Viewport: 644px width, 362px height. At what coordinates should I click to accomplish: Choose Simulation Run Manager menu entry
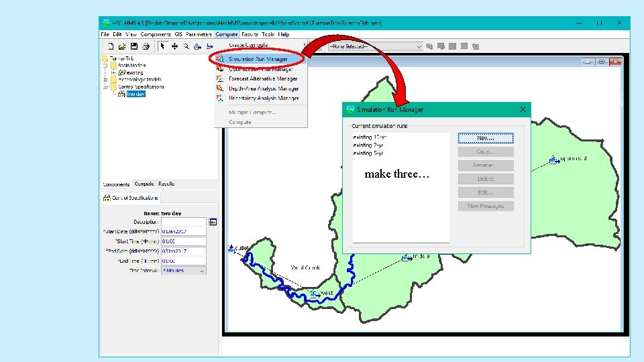click(258, 59)
